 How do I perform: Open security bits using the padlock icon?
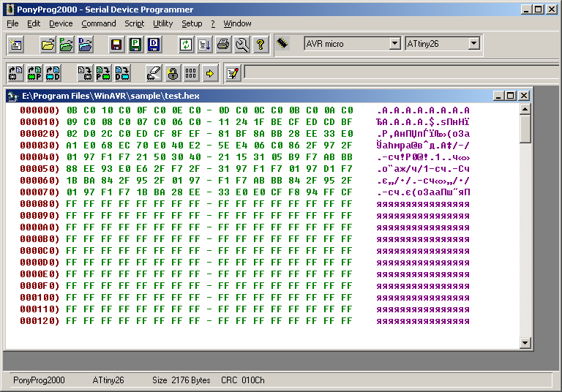pos(173,72)
